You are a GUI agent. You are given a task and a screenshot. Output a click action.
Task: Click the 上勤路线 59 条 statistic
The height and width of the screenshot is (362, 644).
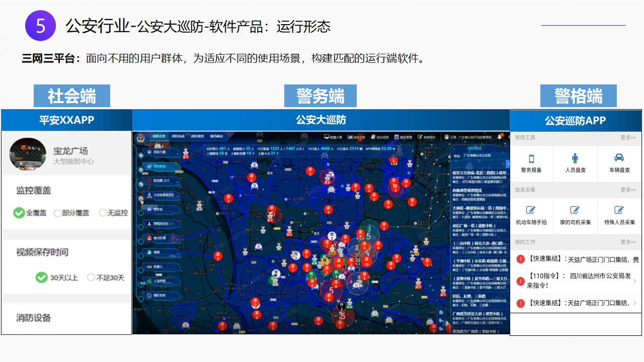[x=217, y=153]
